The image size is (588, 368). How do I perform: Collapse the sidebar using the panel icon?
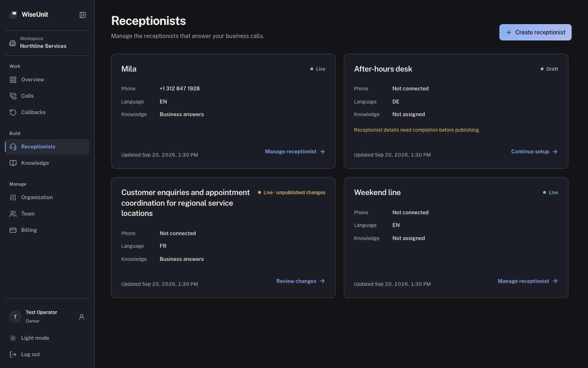82,15
